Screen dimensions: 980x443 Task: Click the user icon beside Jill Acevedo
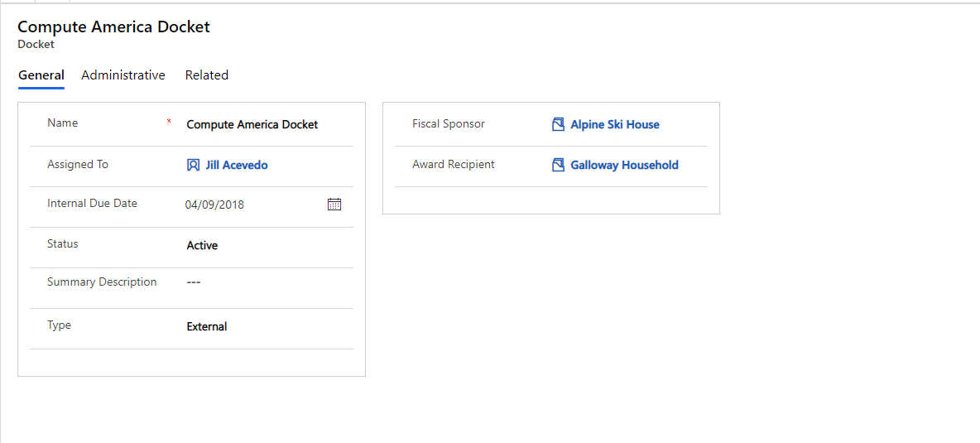click(x=193, y=165)
